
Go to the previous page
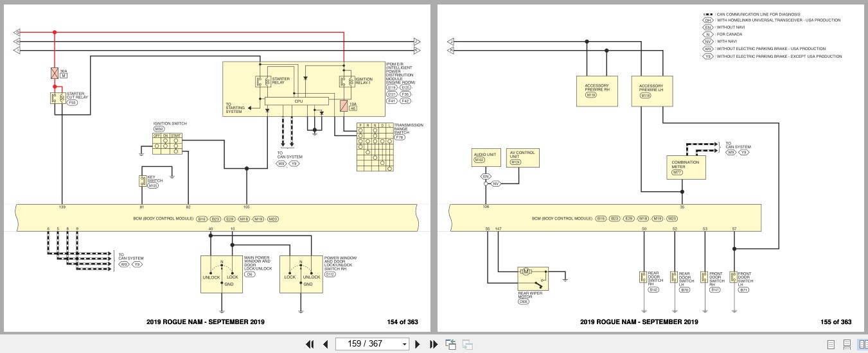(x=326, y=344)
